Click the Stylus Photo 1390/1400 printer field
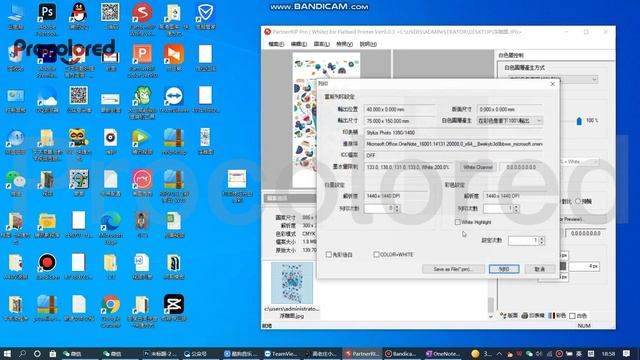 tap(453, 133)
